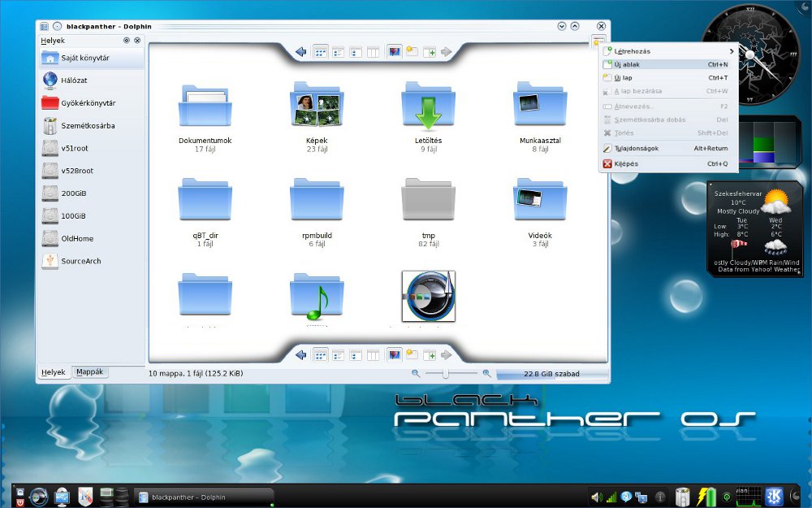Image resolution: width=812 pixels, height=508 pixels.
Task: Select the SourceArch USB device
Action: click(92, 261)
